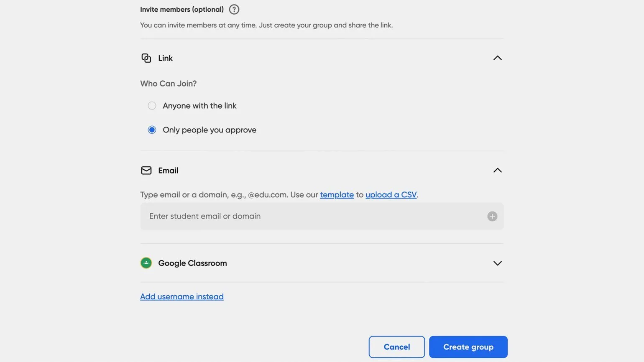Click the 'upload a CSV' link
The height and width of the screenshot is (362, 644).
pos(391,195)
